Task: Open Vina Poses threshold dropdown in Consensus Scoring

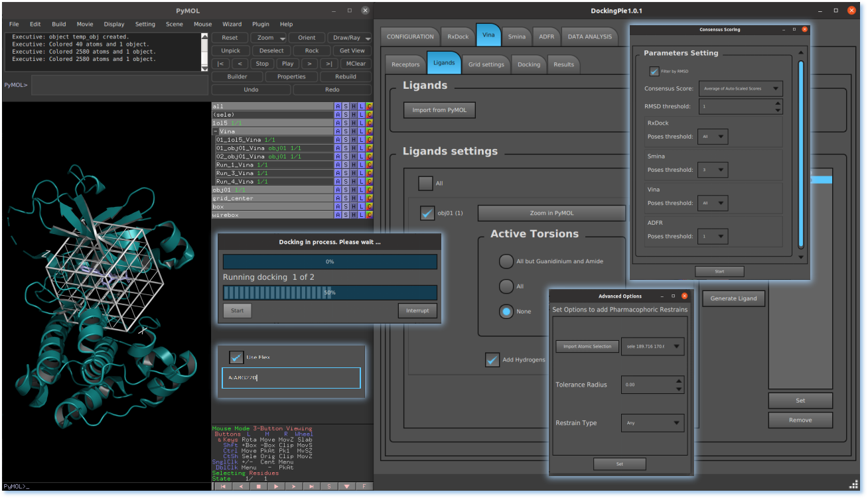Action: pyautogui.click(x=713, y=203)
